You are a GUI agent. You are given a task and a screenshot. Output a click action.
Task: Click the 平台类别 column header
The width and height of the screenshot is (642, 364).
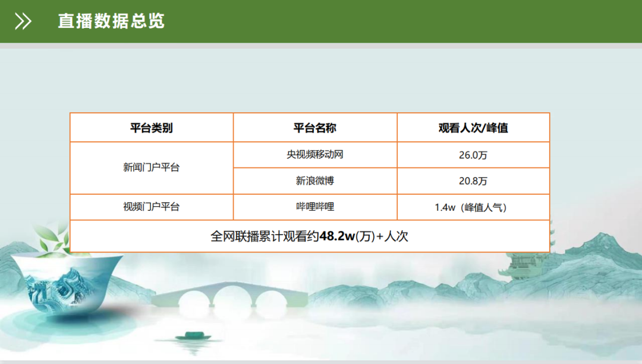152,128
